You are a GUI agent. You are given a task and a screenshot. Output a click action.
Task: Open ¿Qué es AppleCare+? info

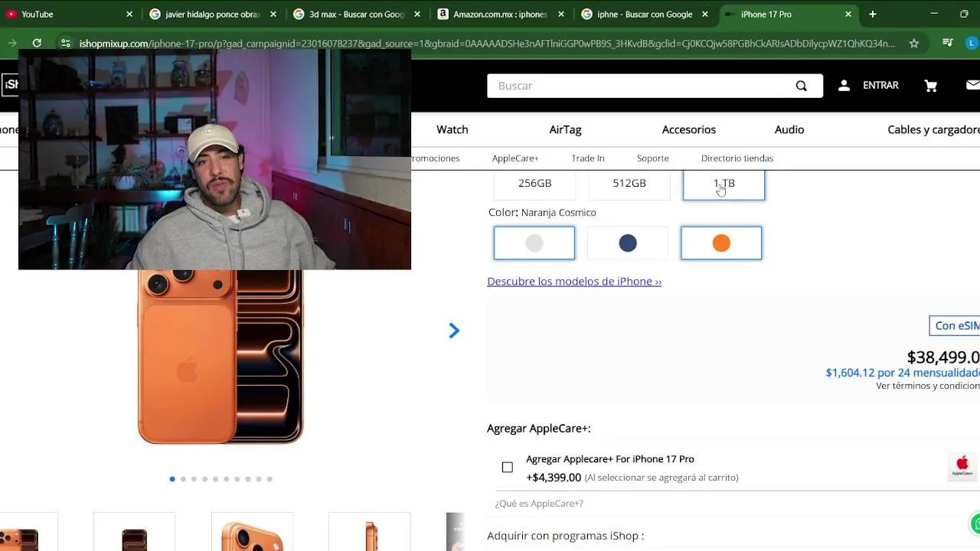pyautogui.click(x=539, y=504)
